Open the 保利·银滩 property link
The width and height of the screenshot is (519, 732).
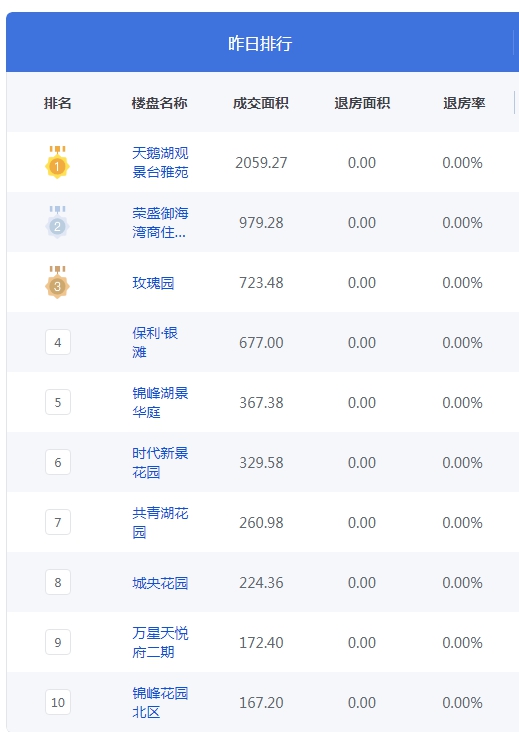click(x=155, y=342)
